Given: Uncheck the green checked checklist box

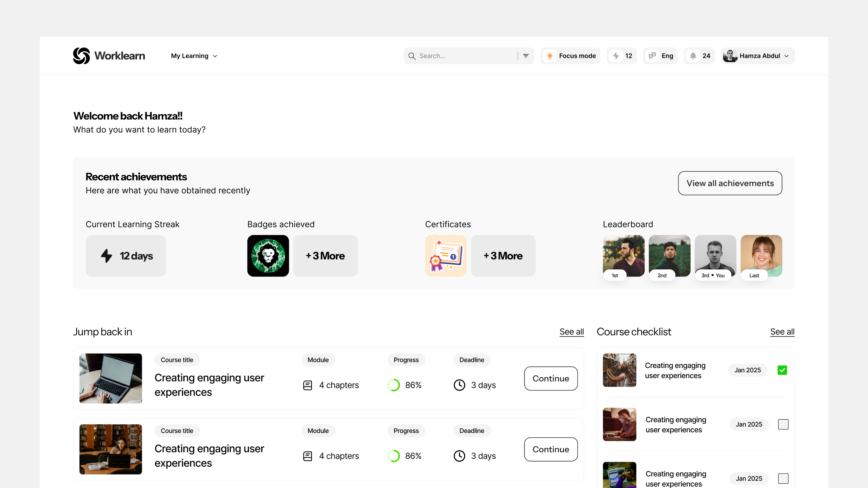Looking at the screenshot, I should point(782,370).
